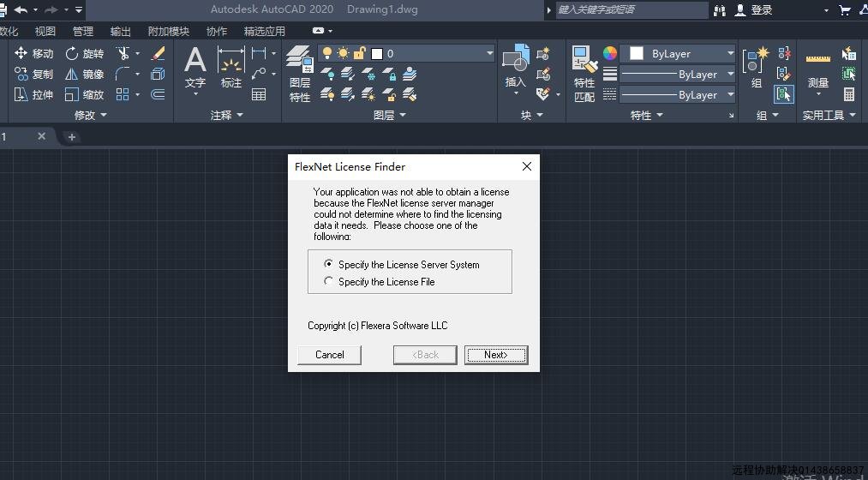
Task: Expand the Groups (组) panel
Action: click(767, 115)
